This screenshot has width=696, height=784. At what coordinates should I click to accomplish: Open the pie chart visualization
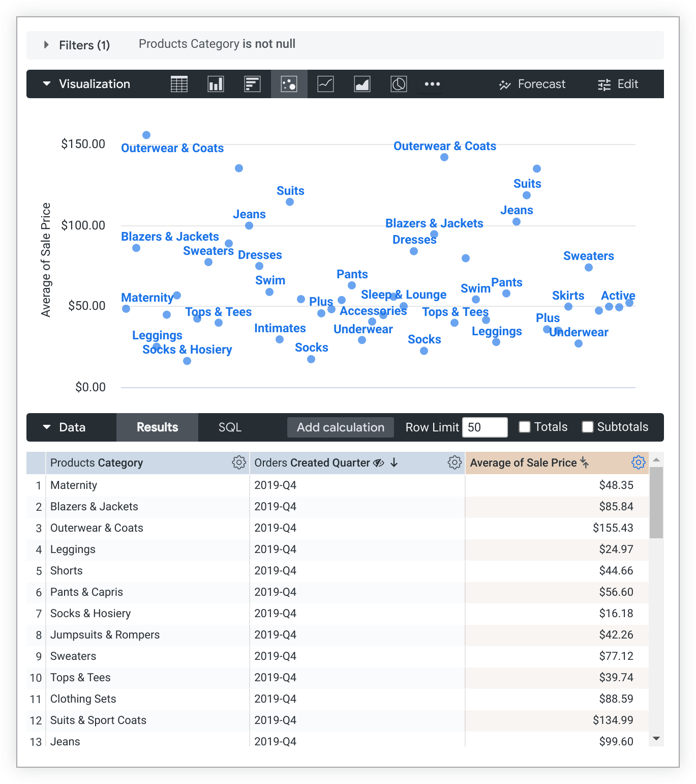coord(399,84)
